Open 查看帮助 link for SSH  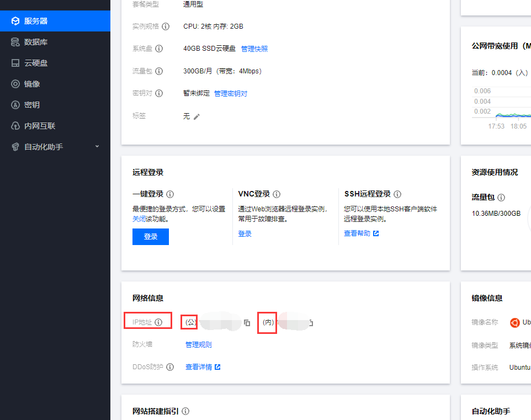click(x=357, y=233)
